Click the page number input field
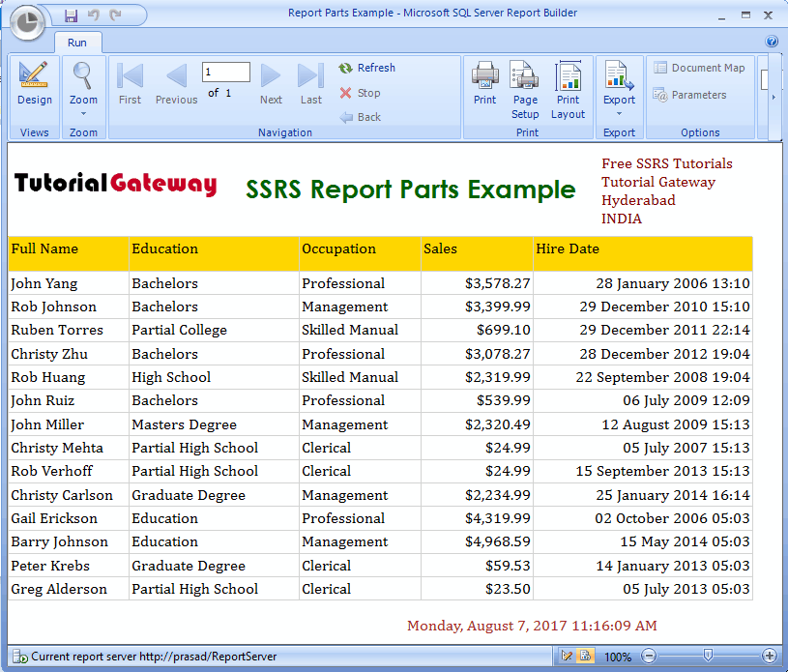788x672 pixels. tap(226, 73)
